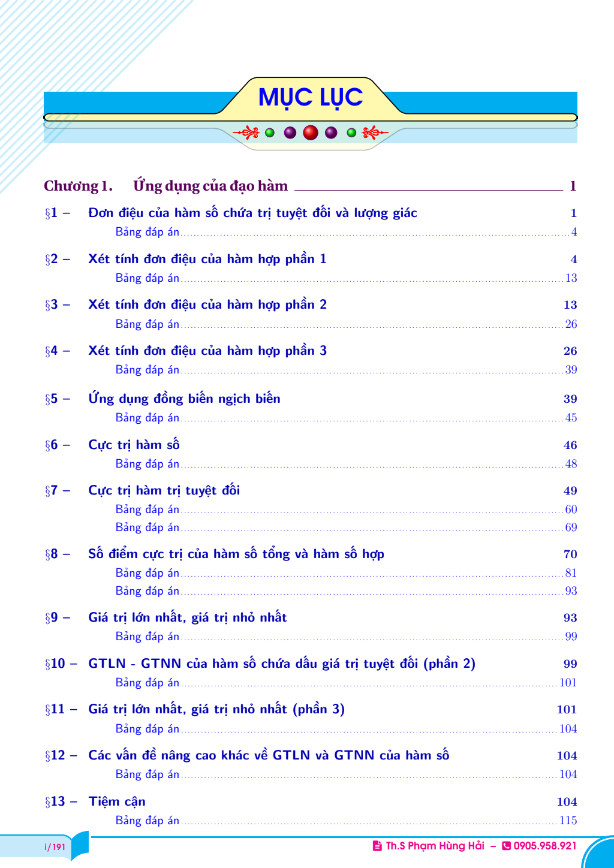Click the right green sphere ornament
The image size is (614, 868).
351,132
